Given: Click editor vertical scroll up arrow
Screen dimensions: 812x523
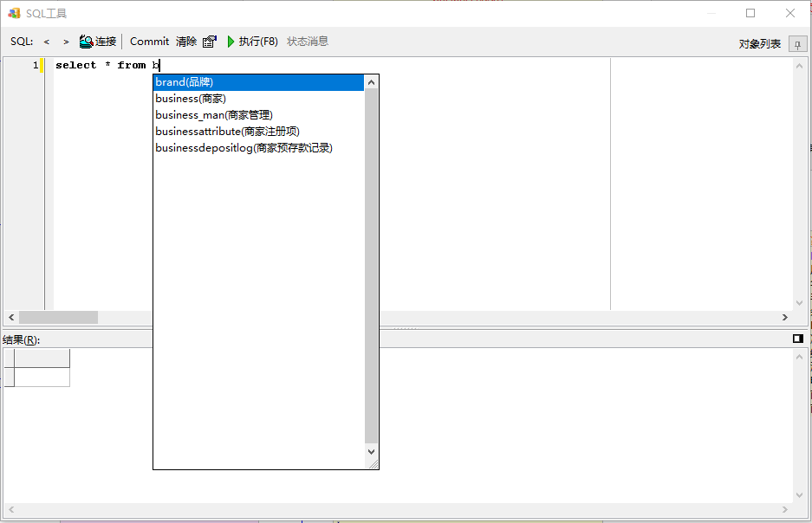Looking at the screenshot, I should coord(799,66).
